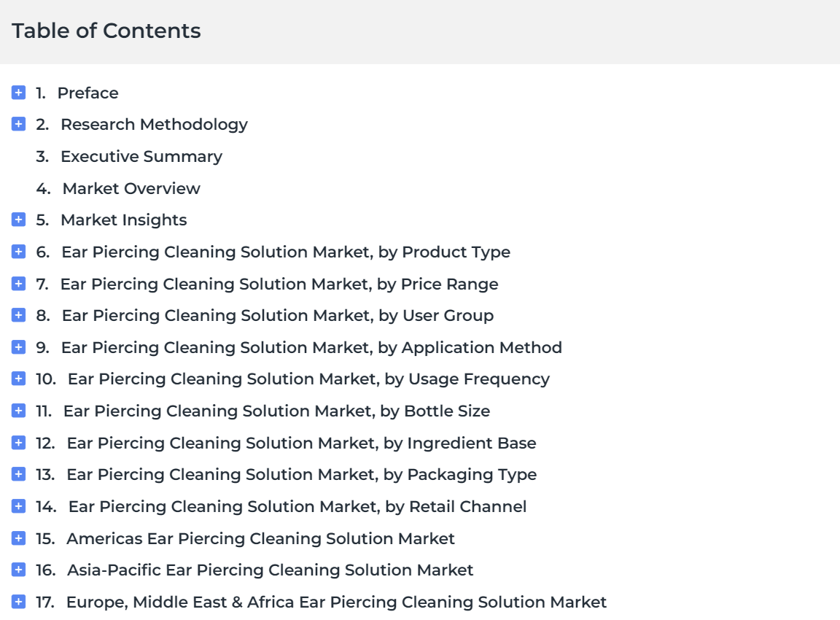Open the Market Overview entry
The height and width of the screenshot is (620, 840).
point(131,189)
